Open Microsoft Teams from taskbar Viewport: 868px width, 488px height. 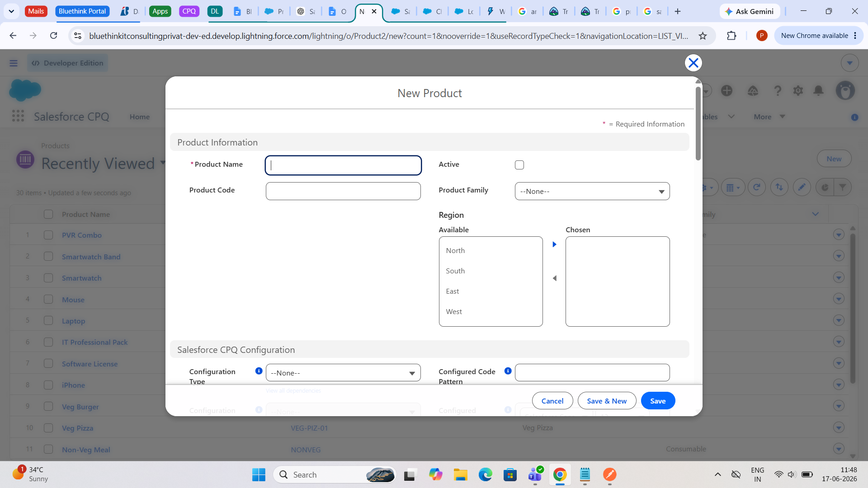coord(535,474)
